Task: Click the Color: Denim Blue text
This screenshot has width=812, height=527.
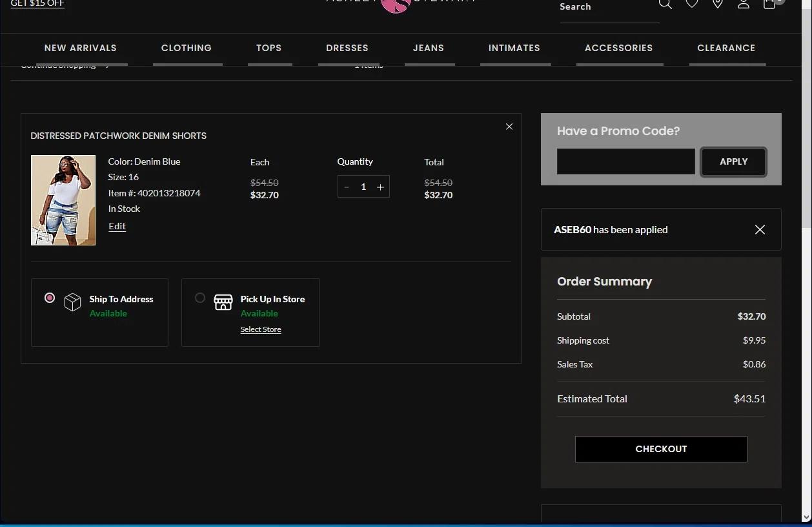Action: click(x=144, y=161)
